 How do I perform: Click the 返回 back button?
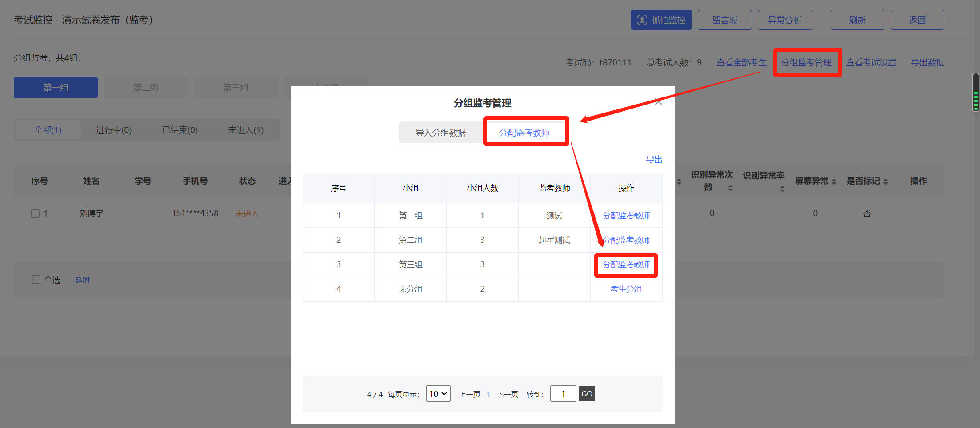pos(917,20)
